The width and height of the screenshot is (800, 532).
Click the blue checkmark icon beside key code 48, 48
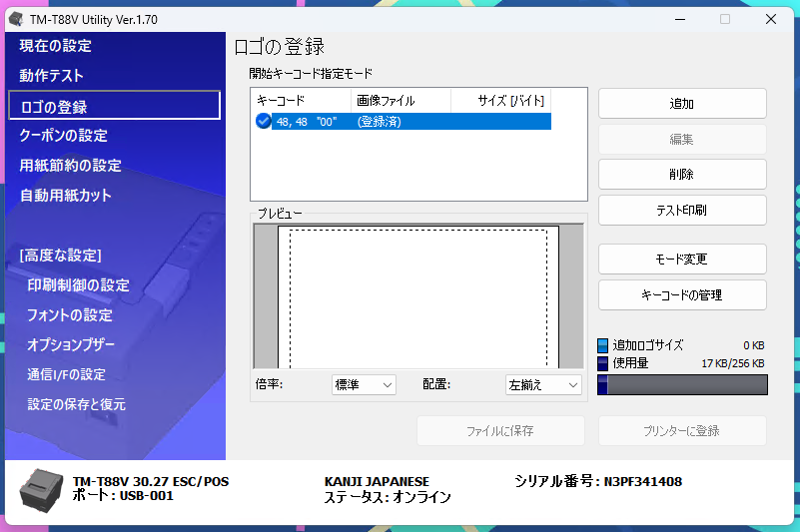click(264, 122)
